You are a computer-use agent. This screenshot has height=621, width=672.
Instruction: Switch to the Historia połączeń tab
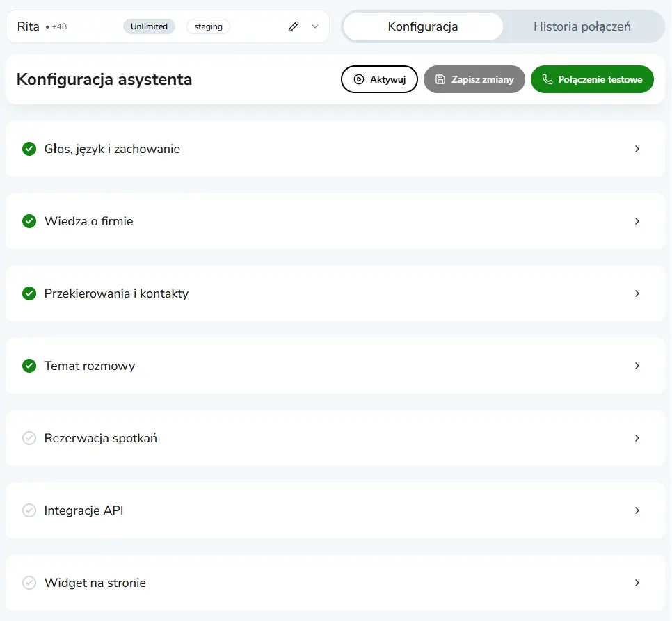(582, 26)
